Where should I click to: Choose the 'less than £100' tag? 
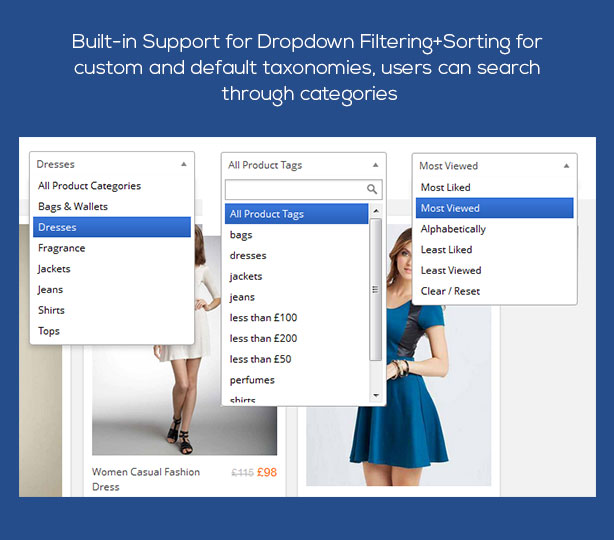click(263, 318)
